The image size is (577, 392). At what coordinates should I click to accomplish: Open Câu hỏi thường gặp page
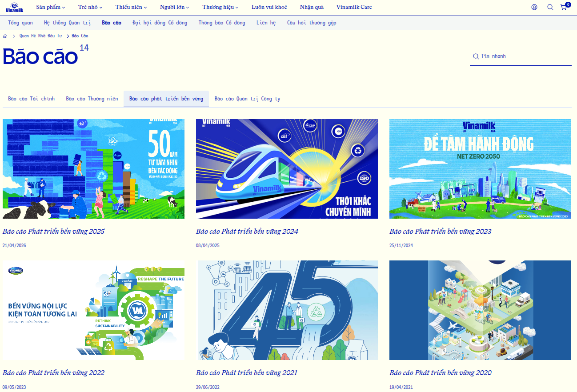click(x=312, y=23)
